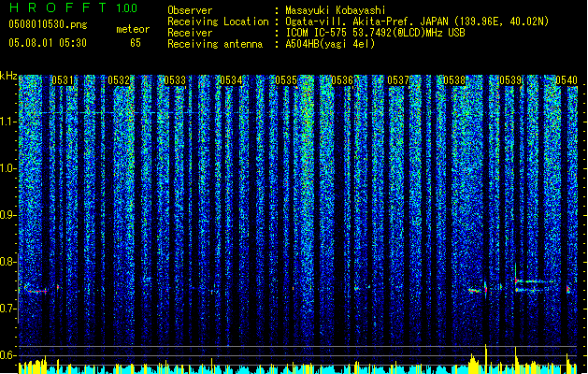The image size is (588, 374).
Task: Select the file name 0508010530.png
Action: [48, 24]
